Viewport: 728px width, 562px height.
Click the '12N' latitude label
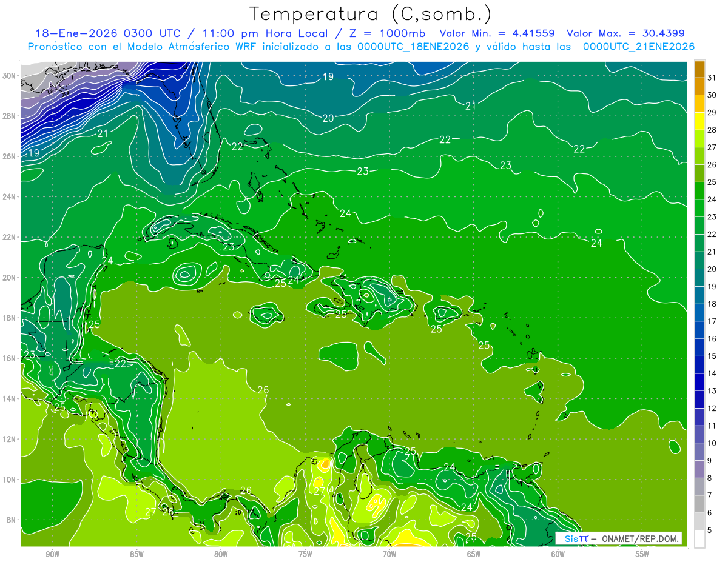9,439
